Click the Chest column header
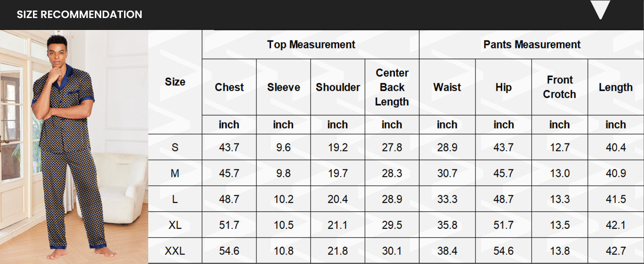 [x=229, y=87]
